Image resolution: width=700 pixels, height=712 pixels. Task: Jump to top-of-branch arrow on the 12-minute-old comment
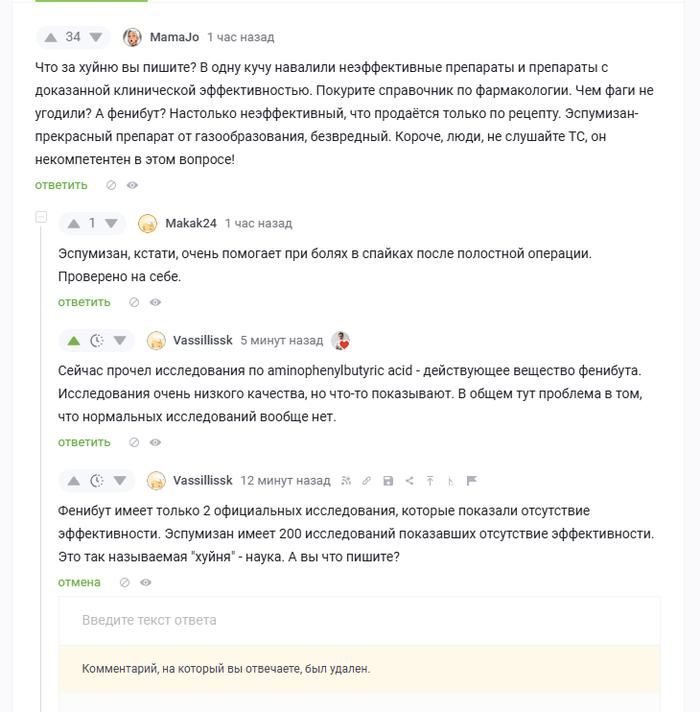(x=430, y=481)
